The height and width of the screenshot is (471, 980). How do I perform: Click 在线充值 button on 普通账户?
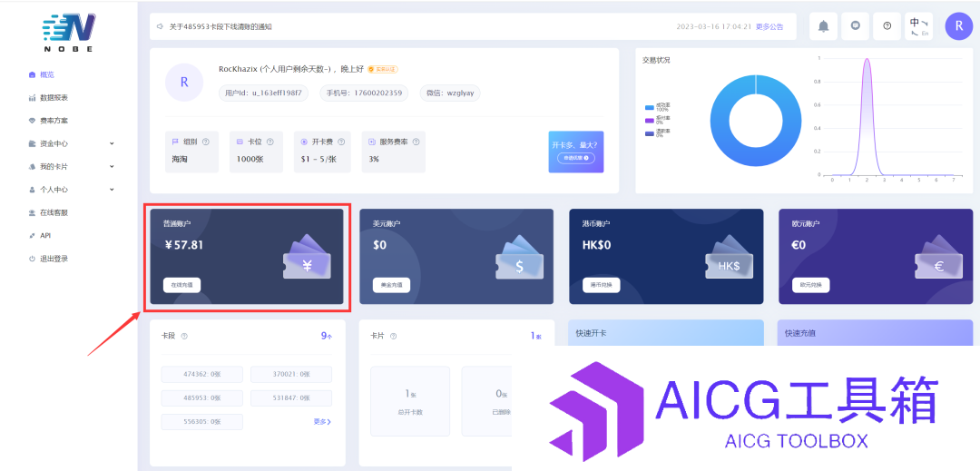[181, 285]
